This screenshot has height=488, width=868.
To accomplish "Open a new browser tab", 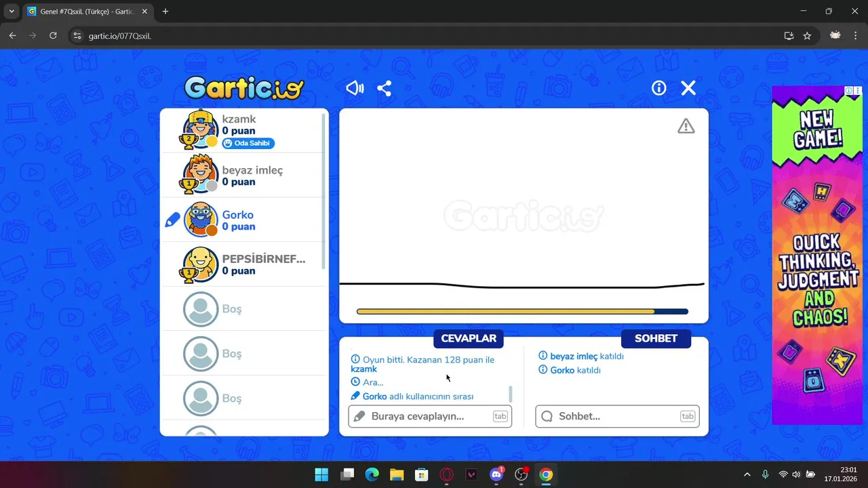I will pos(165,12).
